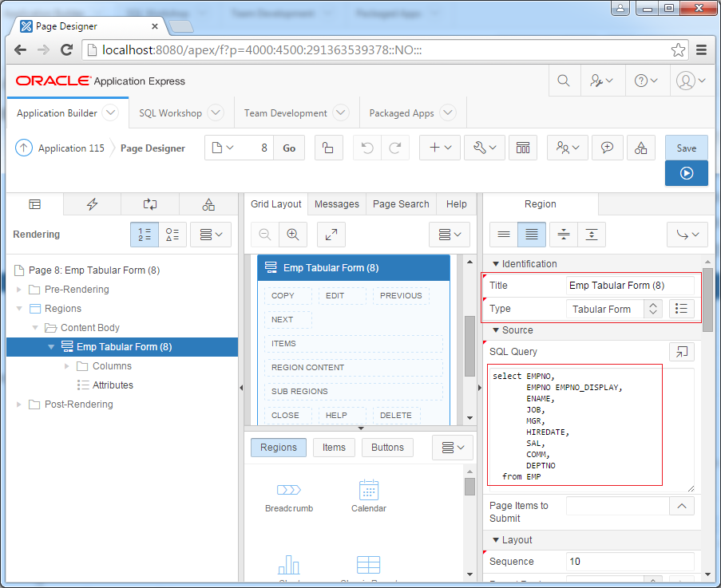Click the page lock icon
Viewport: 721px width, 588px height.
point(328,148)
